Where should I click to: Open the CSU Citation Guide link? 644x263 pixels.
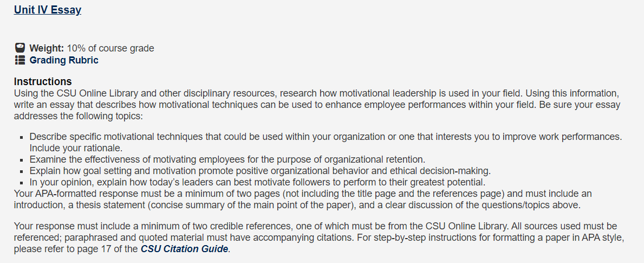click(x=184, y=248)
